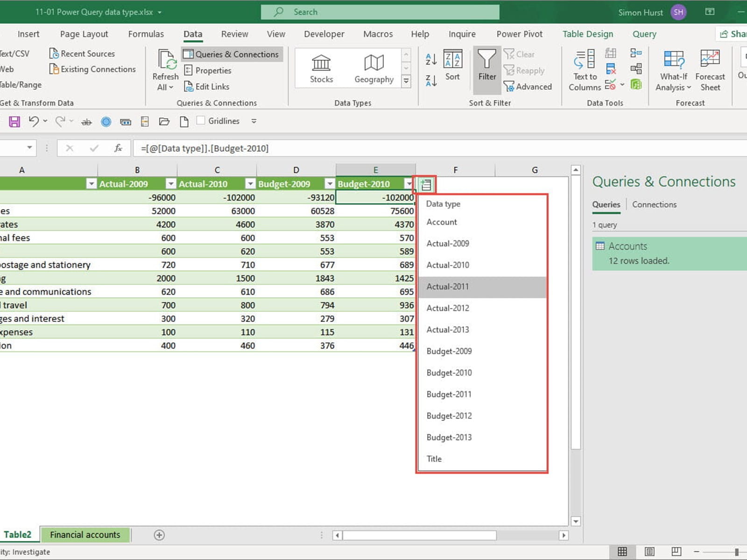
Task: Click Existing Connections button
Action: (x=92, y=69)
